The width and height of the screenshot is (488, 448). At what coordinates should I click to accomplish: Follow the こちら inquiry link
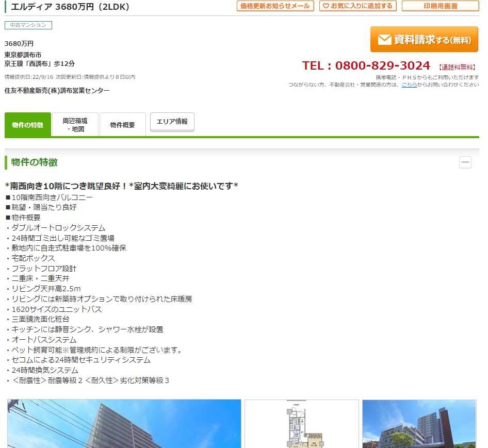click(x=409, y=85)
